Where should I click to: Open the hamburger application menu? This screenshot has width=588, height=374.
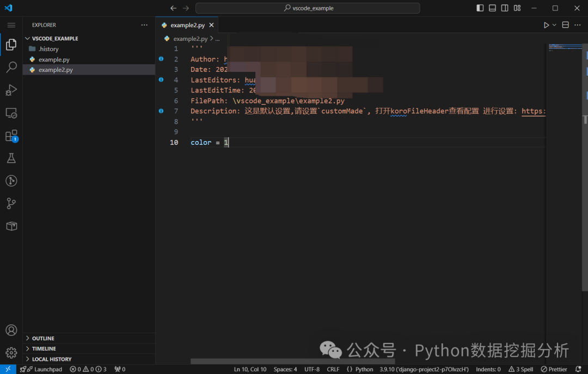(11, 25)
